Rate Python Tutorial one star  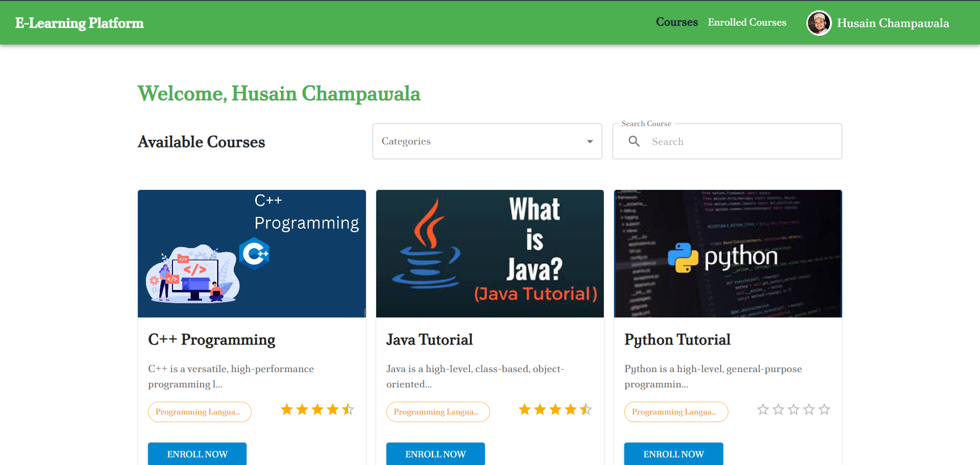tap(763, 409)
